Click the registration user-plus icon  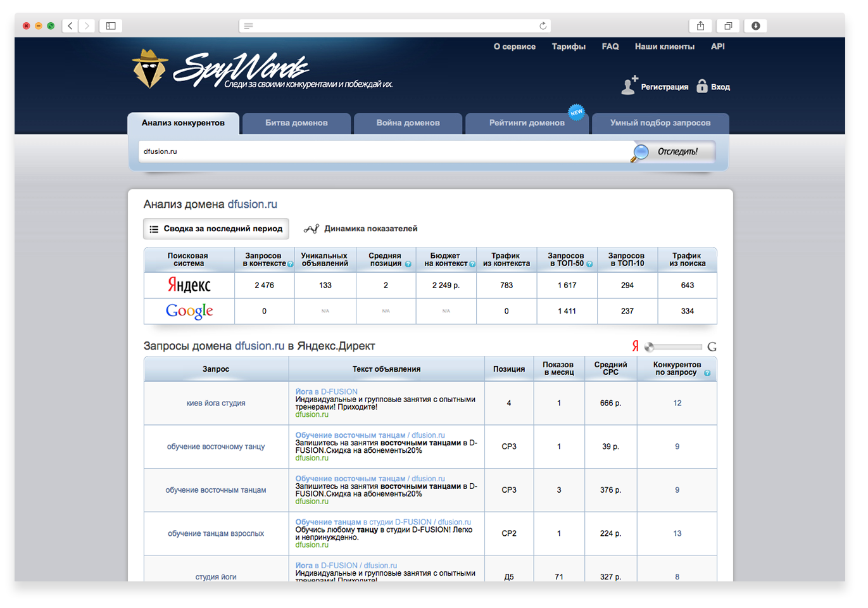(629, 86)
